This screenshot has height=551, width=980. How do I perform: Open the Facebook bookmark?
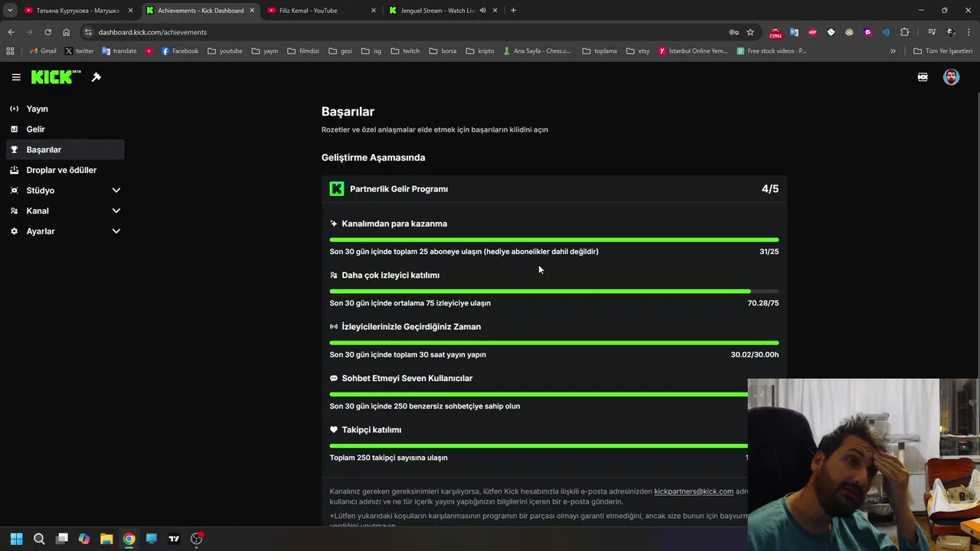[x=180, y=51]
